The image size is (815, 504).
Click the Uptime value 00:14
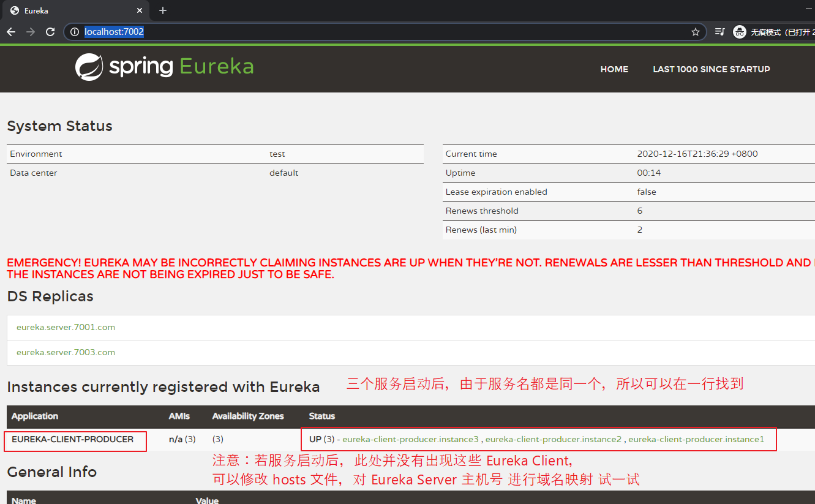coord(649,173)
